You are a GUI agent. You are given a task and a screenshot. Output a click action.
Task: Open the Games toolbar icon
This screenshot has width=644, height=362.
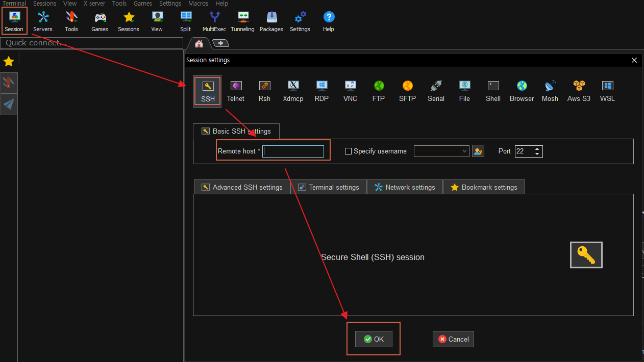coord(100,21)
